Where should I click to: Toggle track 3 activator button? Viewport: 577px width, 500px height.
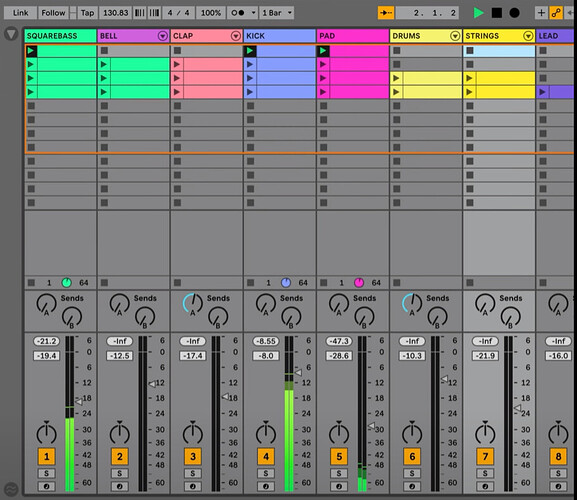pyautogui.click(x=193, y=457)
